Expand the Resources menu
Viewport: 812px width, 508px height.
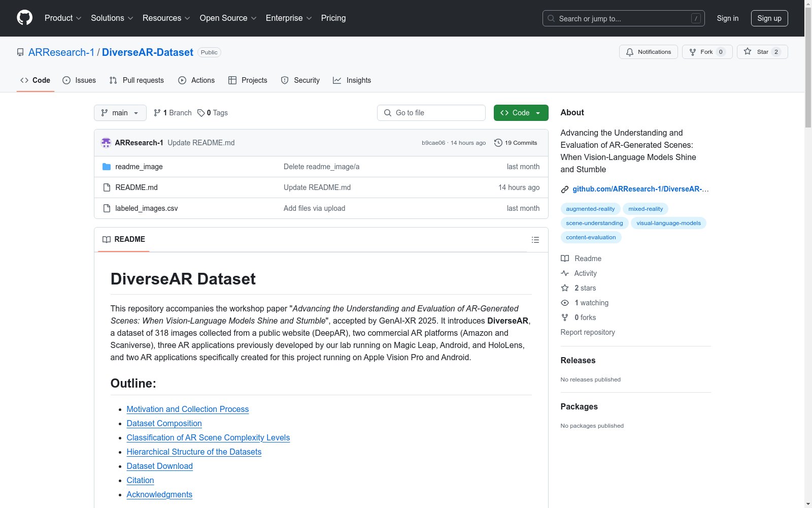166,18
